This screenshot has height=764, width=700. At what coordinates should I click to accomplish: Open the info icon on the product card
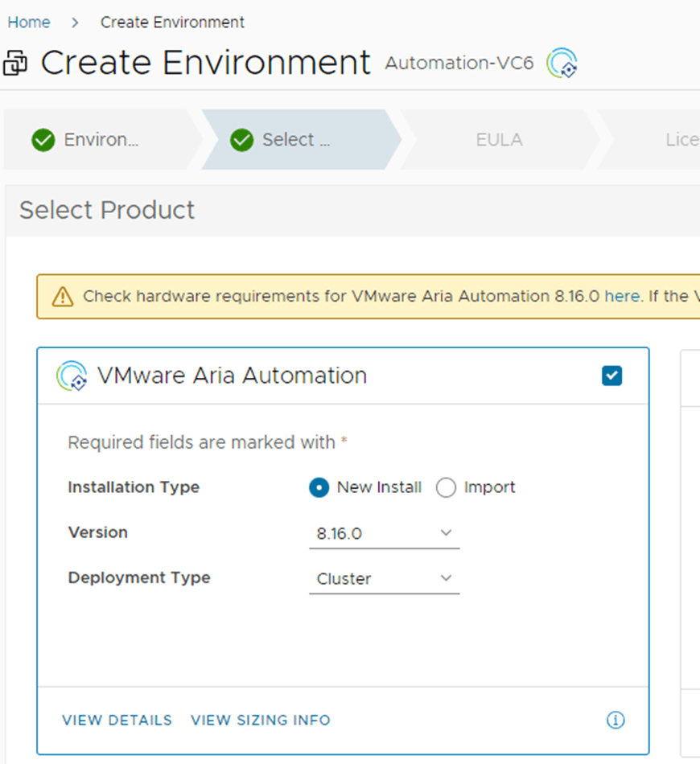(x=615, y=720)
